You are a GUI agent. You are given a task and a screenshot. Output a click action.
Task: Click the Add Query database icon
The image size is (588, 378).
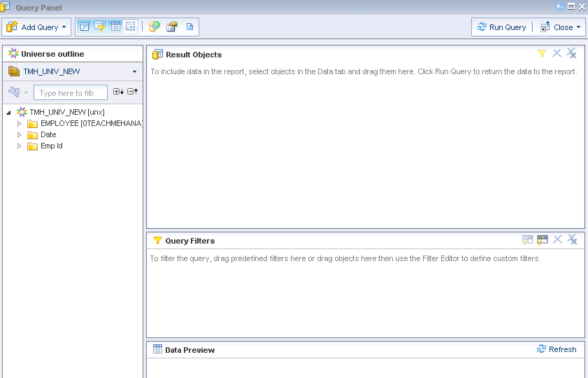[12, 27]
